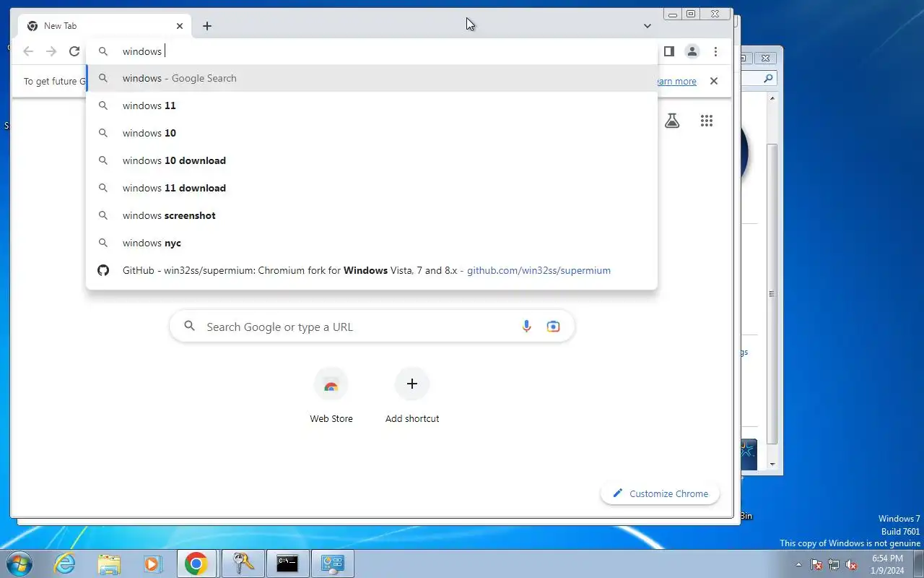Start voice search with the microphone icon

[x=526, y=327]
